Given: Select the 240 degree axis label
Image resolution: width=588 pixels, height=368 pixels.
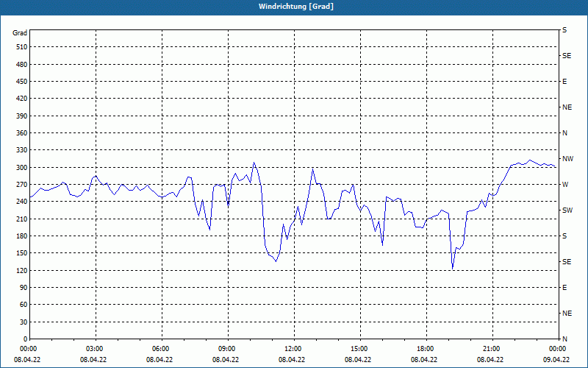Looking at the screenshot, I should [x=22, y=202].
